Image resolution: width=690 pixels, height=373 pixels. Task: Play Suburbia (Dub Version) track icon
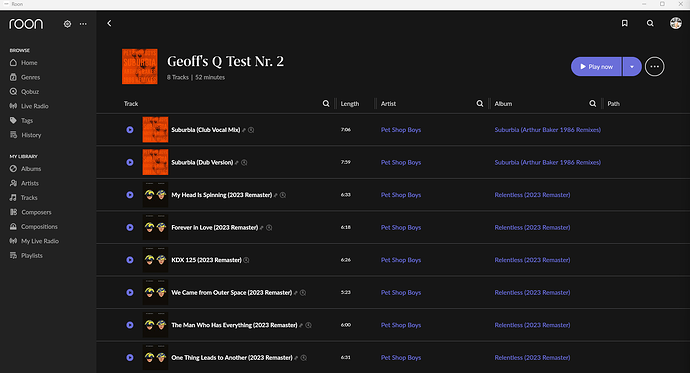click(x=130, y=162)
